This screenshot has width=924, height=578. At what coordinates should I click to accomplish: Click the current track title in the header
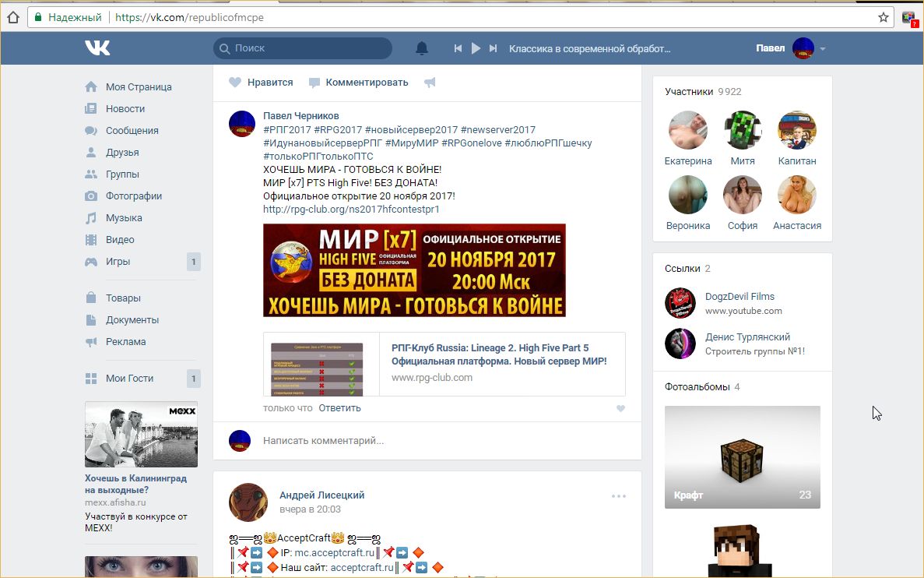click(590, 48)
